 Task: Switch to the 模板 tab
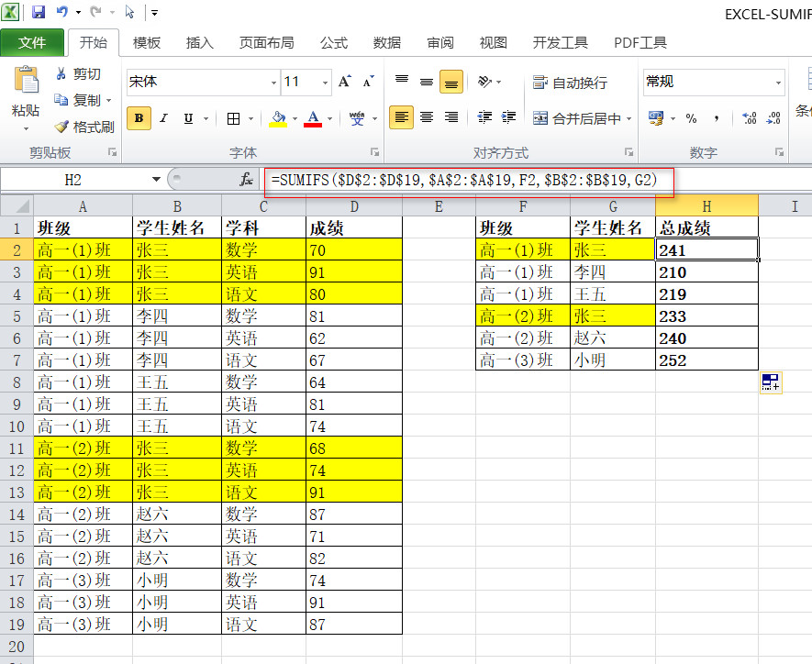(x=147, y=42)
